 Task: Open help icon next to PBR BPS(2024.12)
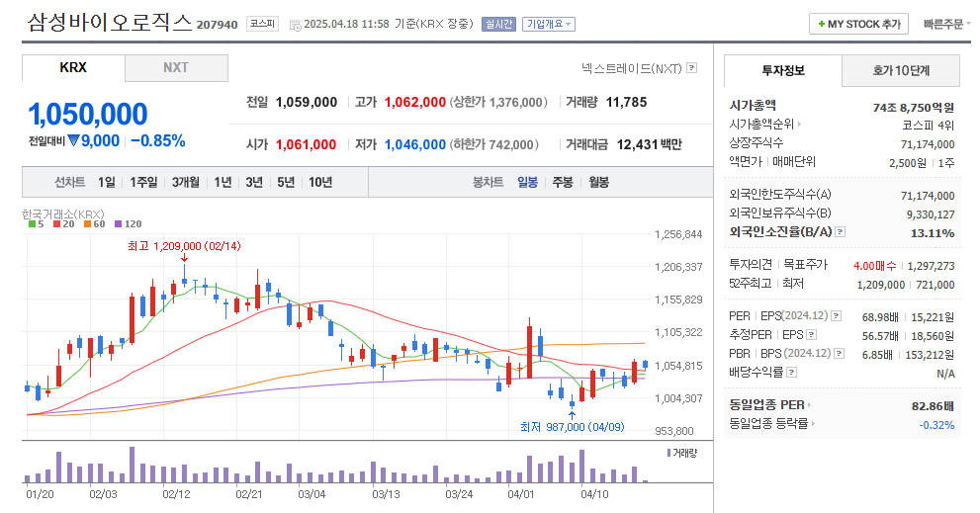click(840, 353)
